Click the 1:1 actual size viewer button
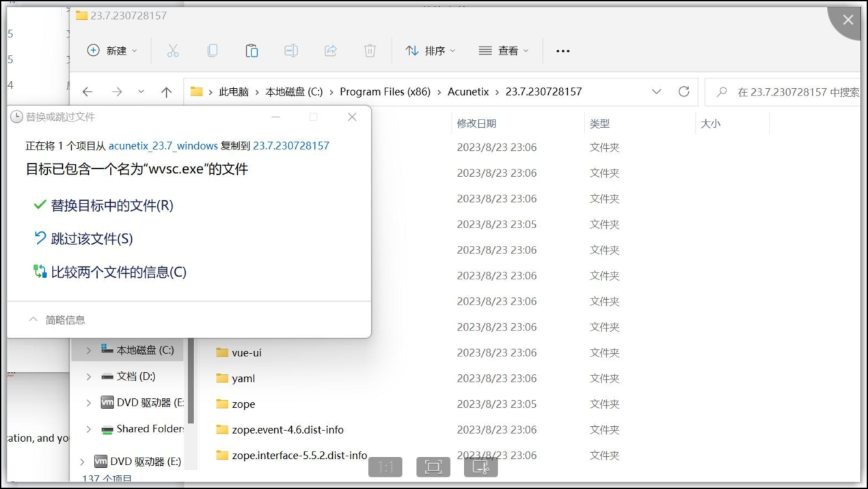 [385, 467]
